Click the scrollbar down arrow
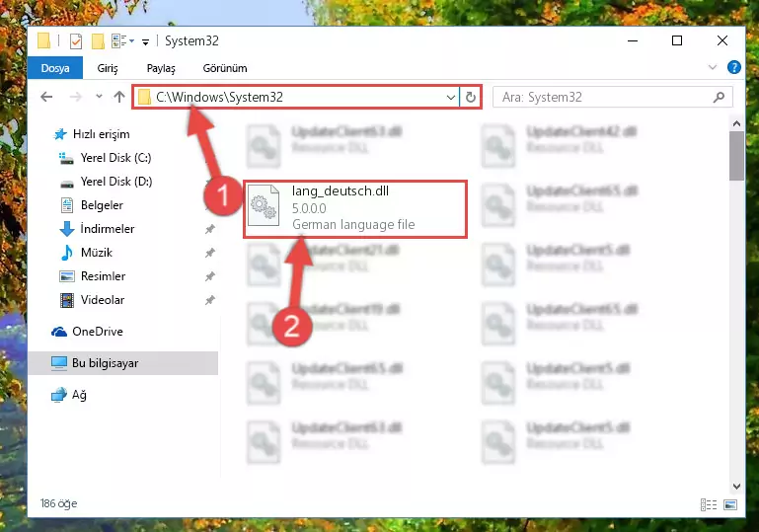Screen dimensions: 759x532 (736, 487)
